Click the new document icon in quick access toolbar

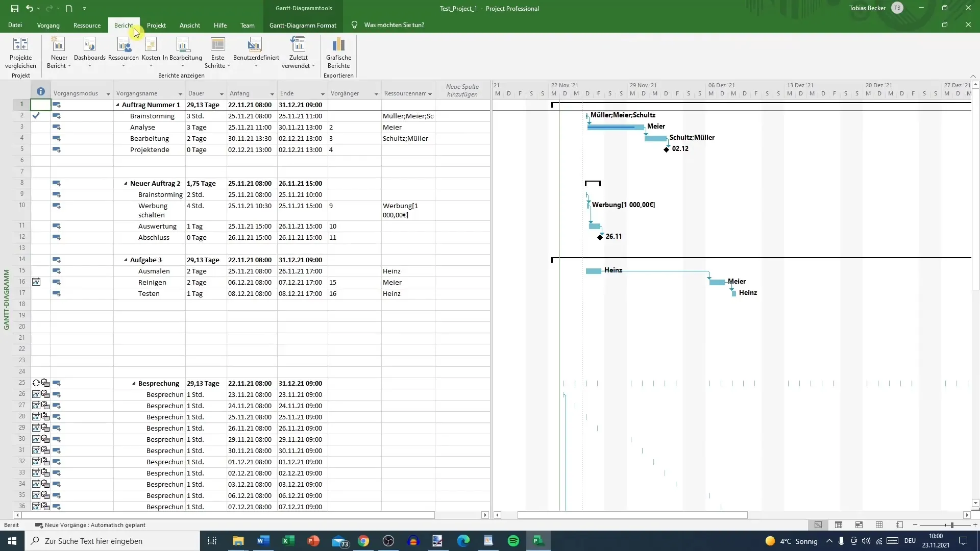pyautogui.click(x=69, y=8)
